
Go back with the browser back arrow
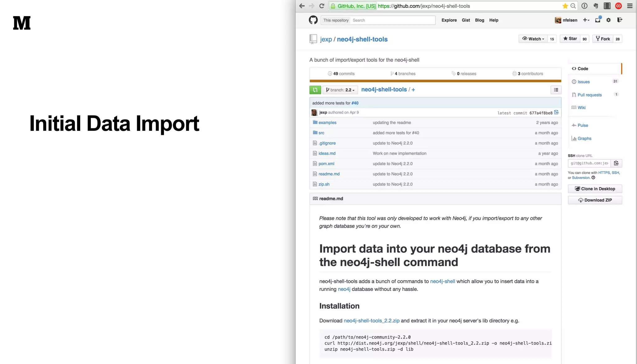(x=302, y=6)
